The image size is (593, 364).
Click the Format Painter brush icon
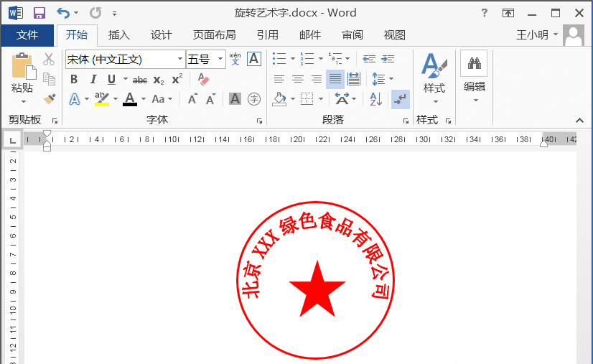click(x=50, y=99)
